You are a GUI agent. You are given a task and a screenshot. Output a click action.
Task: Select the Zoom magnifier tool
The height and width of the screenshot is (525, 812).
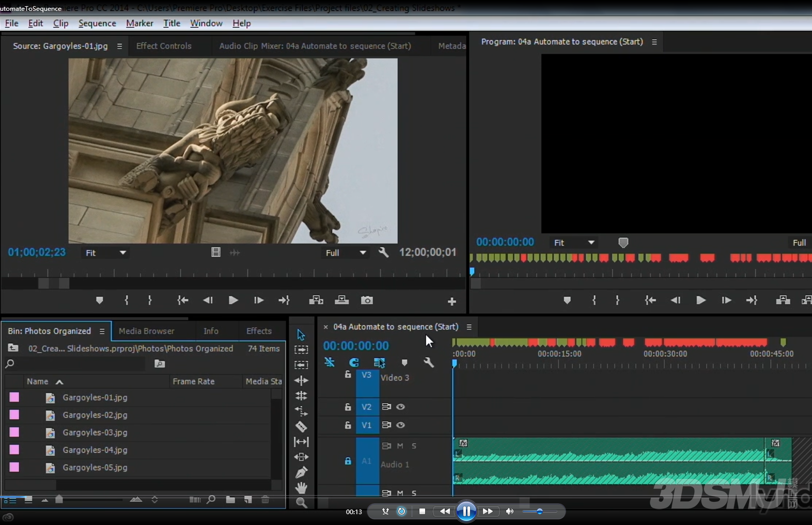coord(301,502)
